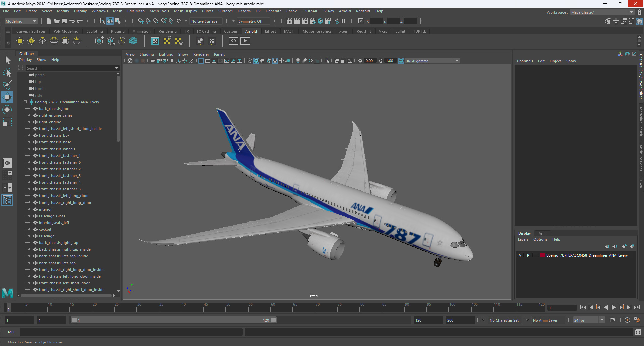Choose the Lasso select tool

pos(7,72)
